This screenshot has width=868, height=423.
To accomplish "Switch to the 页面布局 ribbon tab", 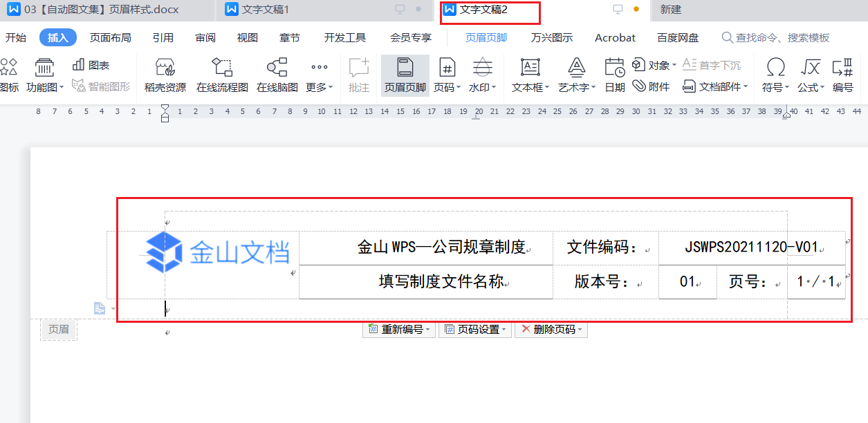I will [110, 37].
